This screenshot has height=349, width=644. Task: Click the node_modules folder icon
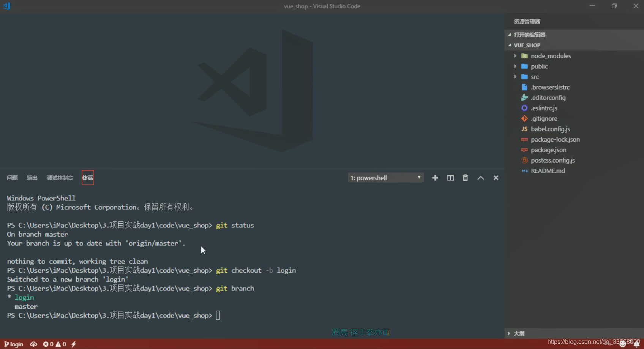[524, 56]
